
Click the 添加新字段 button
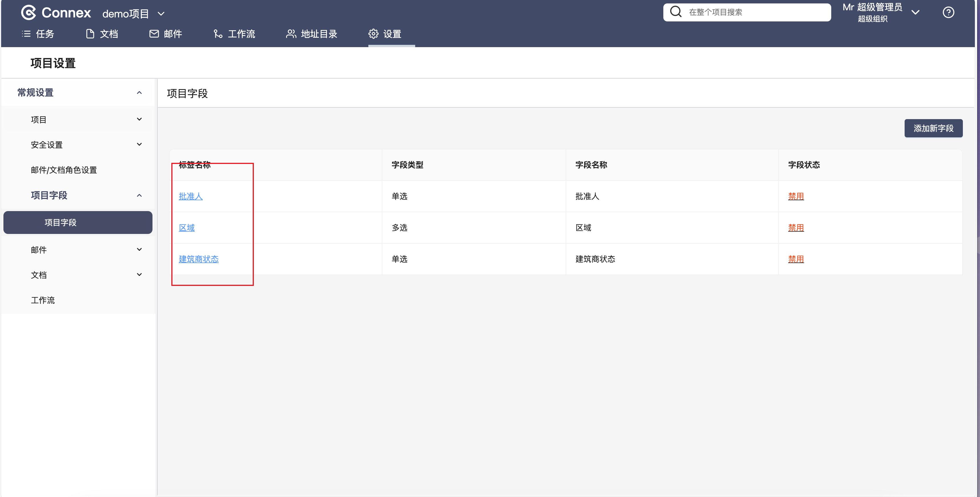(933, 128)
